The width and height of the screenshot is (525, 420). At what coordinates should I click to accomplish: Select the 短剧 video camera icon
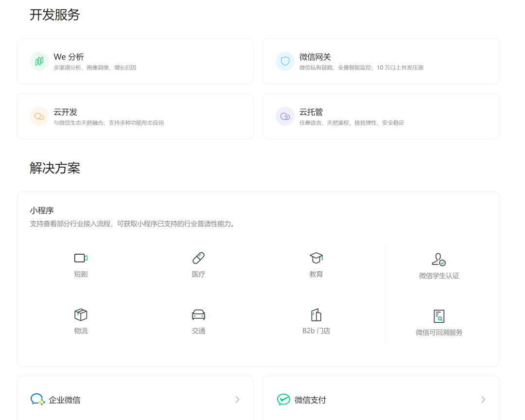click(x=81, y=258)
